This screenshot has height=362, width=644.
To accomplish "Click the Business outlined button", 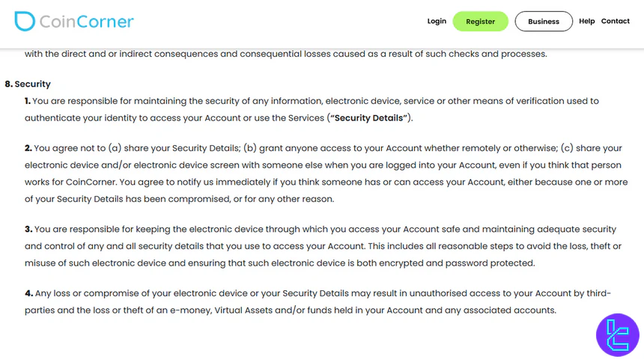I will click(543, 22).
